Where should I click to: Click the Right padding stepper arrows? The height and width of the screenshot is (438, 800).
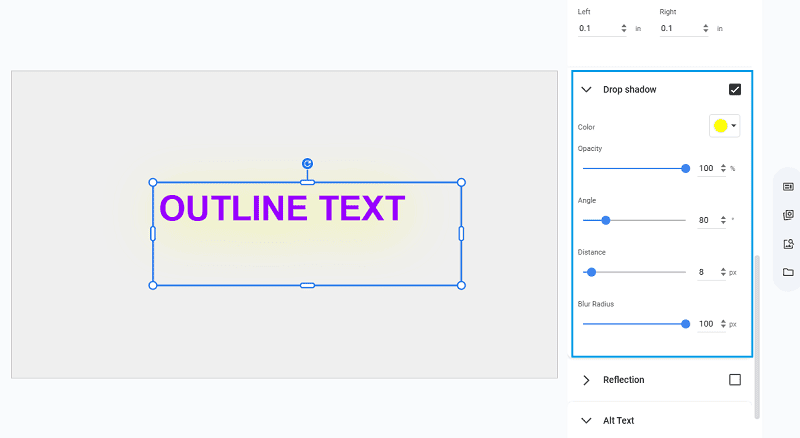tap(706, 29)
